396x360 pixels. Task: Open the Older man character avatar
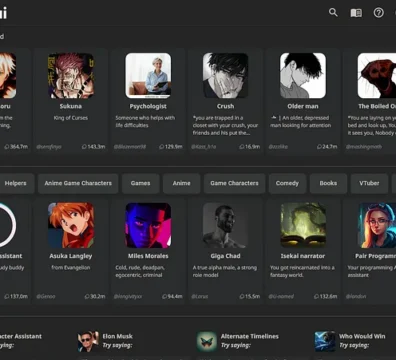303,76
